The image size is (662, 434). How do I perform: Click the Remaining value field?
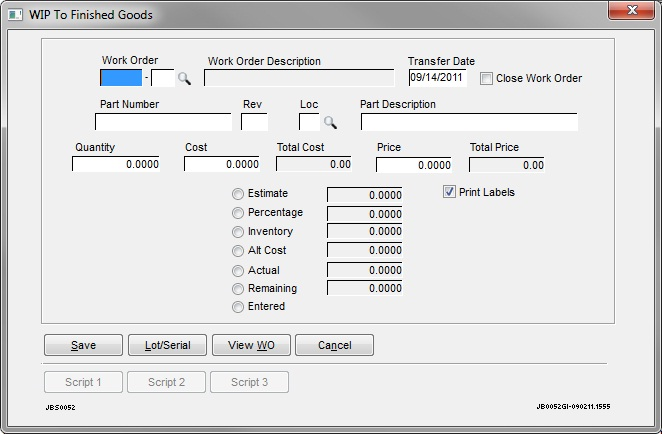pos(365,288)
